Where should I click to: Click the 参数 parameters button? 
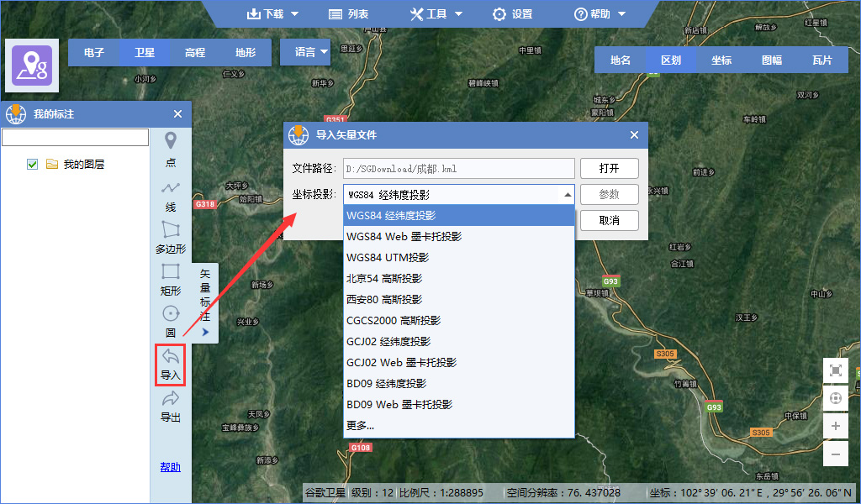click(610, 195)
